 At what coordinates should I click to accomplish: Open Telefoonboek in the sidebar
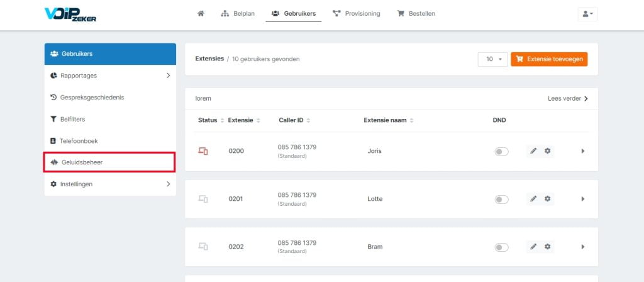click(110, 141)
